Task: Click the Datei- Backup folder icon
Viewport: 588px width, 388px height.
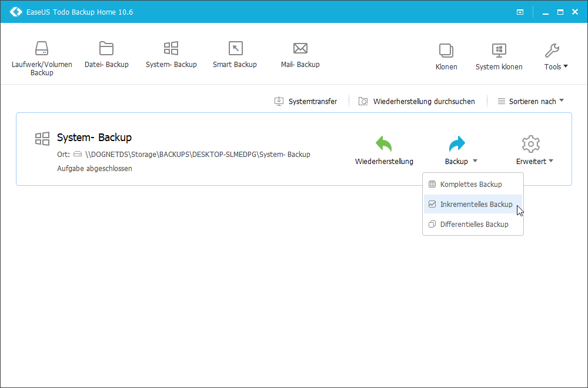Action: pyautogui.click(x=106, y=48)
